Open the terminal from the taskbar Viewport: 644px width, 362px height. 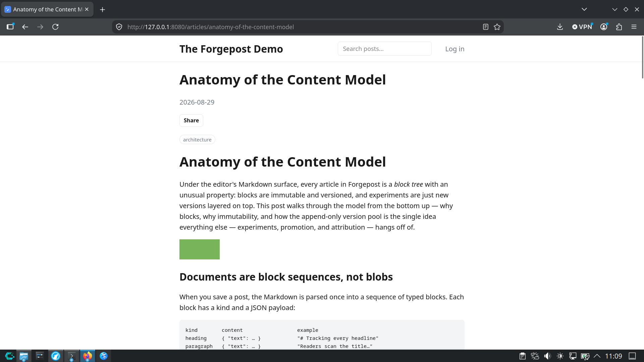tap(72, 356)
